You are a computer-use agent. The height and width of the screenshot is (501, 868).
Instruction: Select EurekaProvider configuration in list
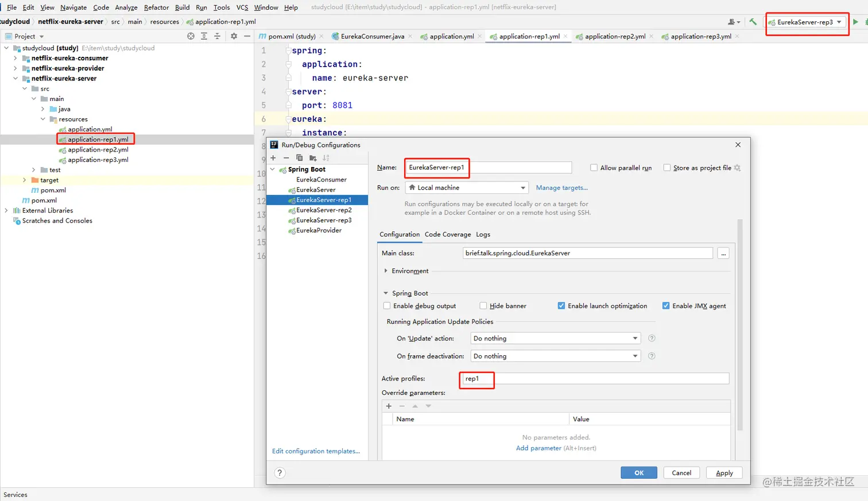point(319,230)
